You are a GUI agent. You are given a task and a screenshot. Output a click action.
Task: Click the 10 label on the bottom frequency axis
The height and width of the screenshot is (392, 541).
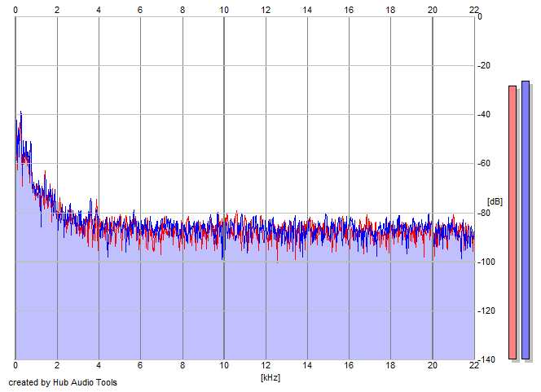[224, 365]
